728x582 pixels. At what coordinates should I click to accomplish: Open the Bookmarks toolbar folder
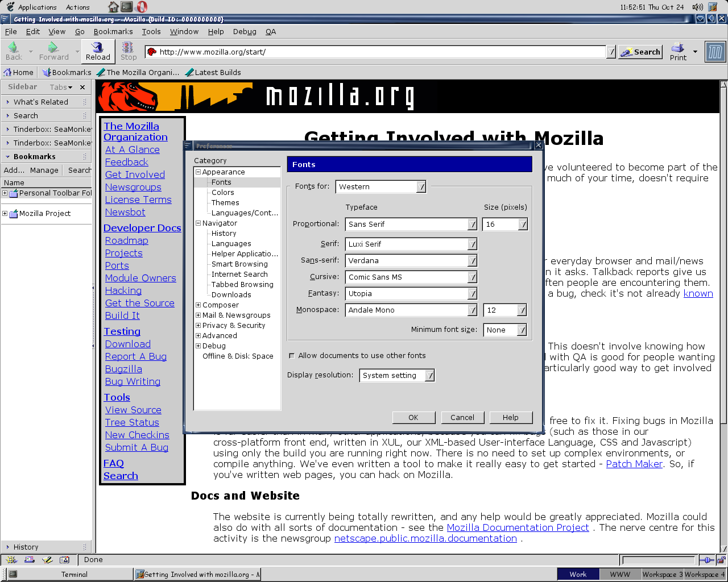point(67,72)
